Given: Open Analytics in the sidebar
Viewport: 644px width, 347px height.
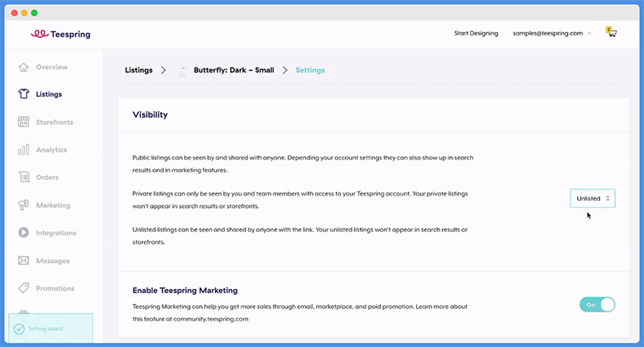Looking at the screenshot, I should 52,150.
